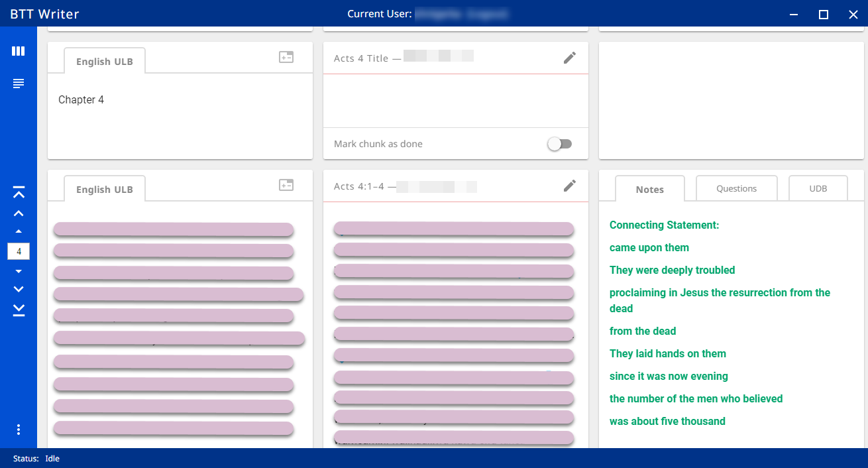Image resolution: width=868 pixels, height=468 pixels.
Task: Click the small down triangle below the chapter number
Action: [19, 271]
